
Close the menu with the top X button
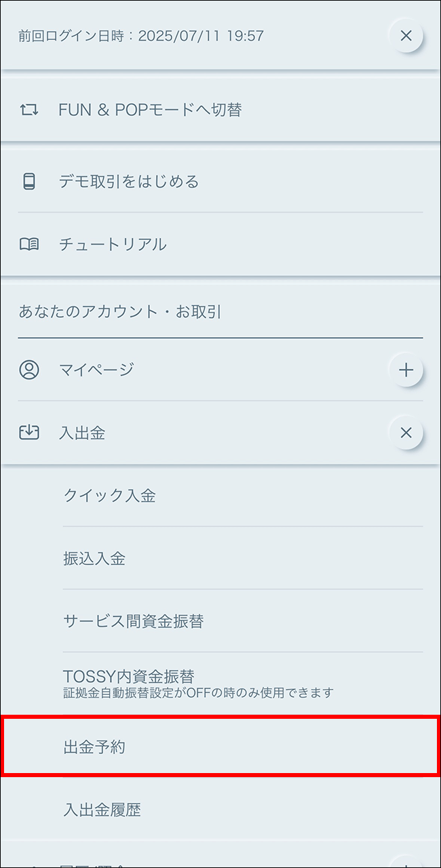point(406,35)
